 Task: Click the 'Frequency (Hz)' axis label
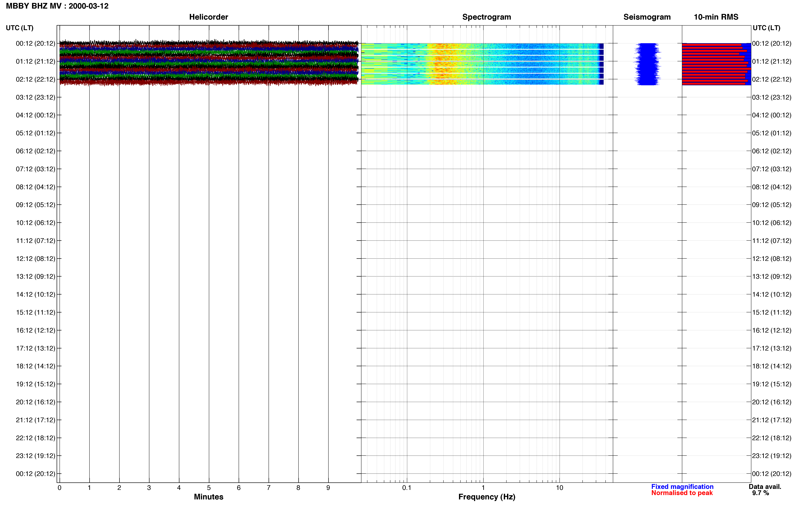(x=487, y=497)
